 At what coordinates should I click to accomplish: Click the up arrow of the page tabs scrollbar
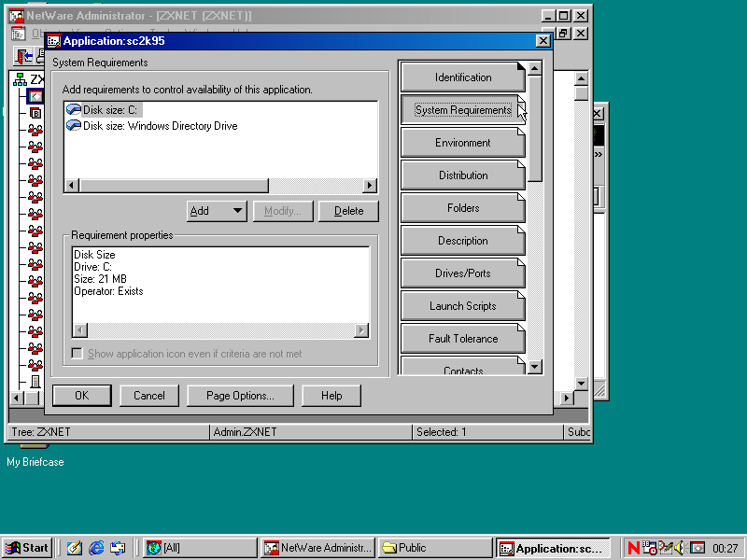[x=534, y=69]
